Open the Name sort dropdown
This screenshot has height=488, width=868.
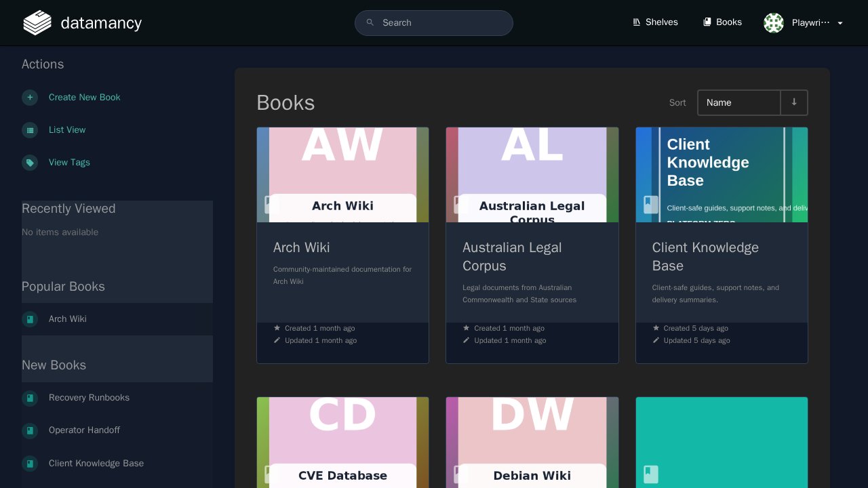click(739, 102)
